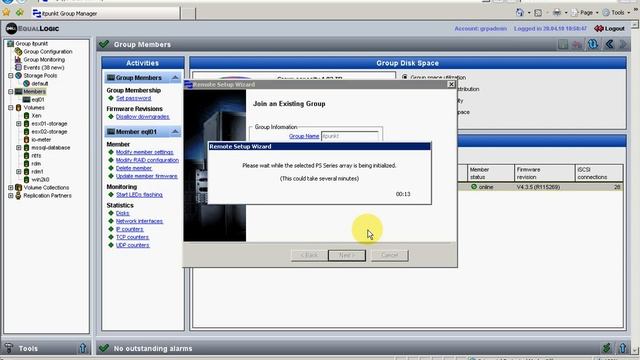Close the Remote Setup Wizard dialog
The image size is (640, 360).
point(451,84)
